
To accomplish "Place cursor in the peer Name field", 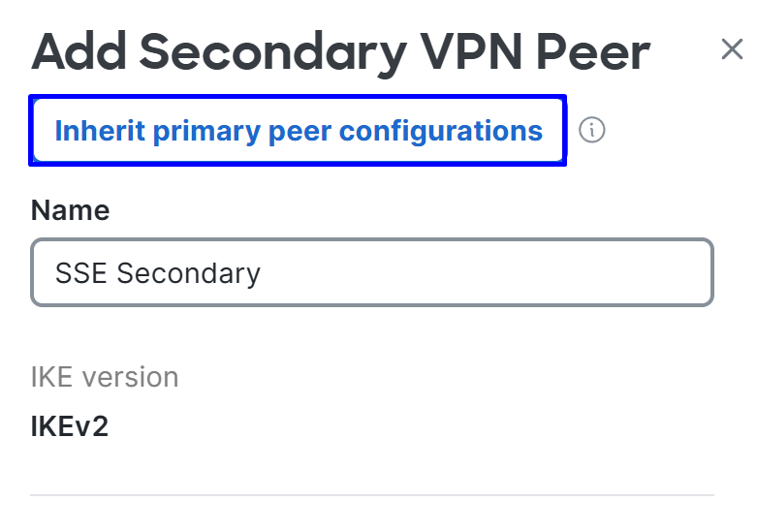I will [372, 272].
